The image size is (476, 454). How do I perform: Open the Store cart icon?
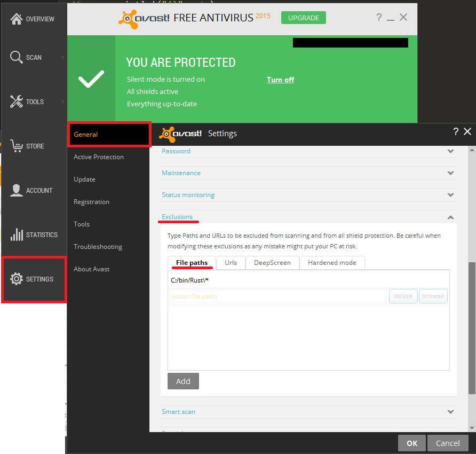[x=17, y=146]
